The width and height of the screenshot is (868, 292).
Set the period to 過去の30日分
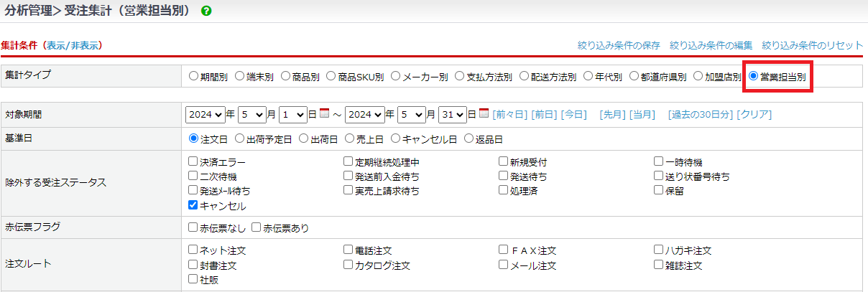coord(700,114)
